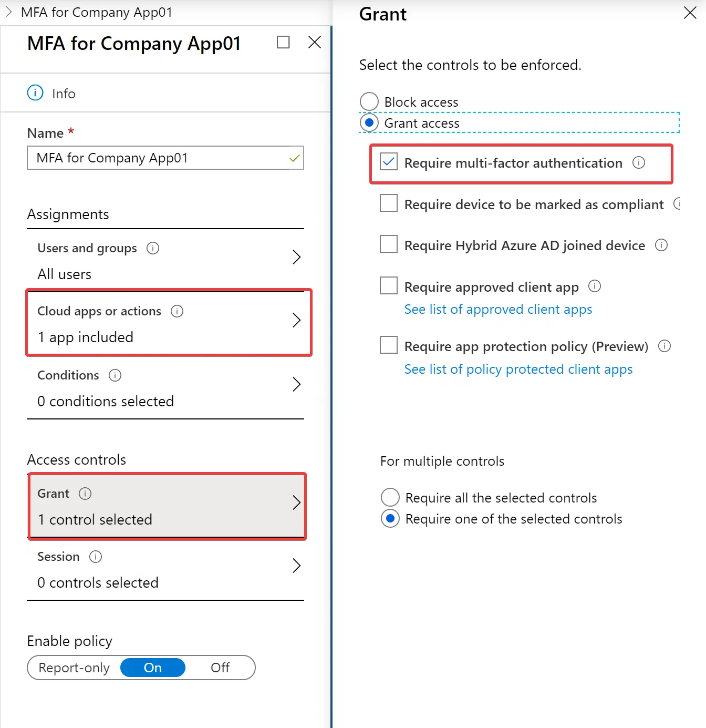Open the Grant access controls item
The height and width of the screenshot is (728, 706).
click(167, 507)
